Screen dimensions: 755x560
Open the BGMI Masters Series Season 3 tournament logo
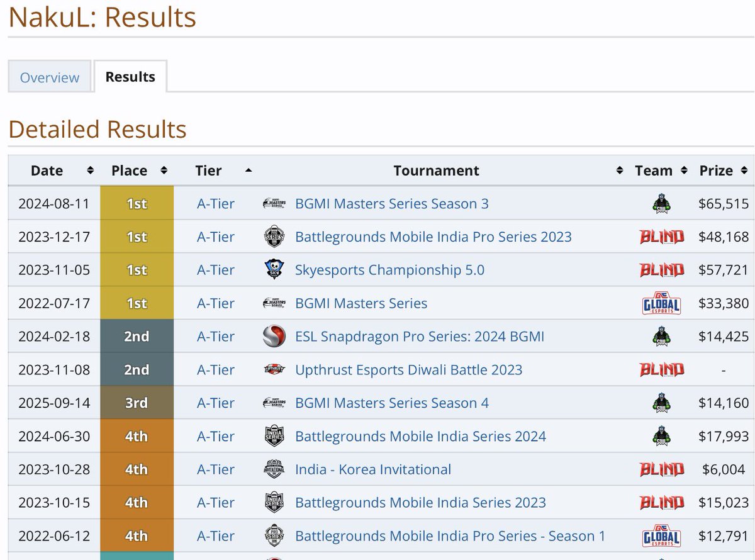click(x=274, y=203)
